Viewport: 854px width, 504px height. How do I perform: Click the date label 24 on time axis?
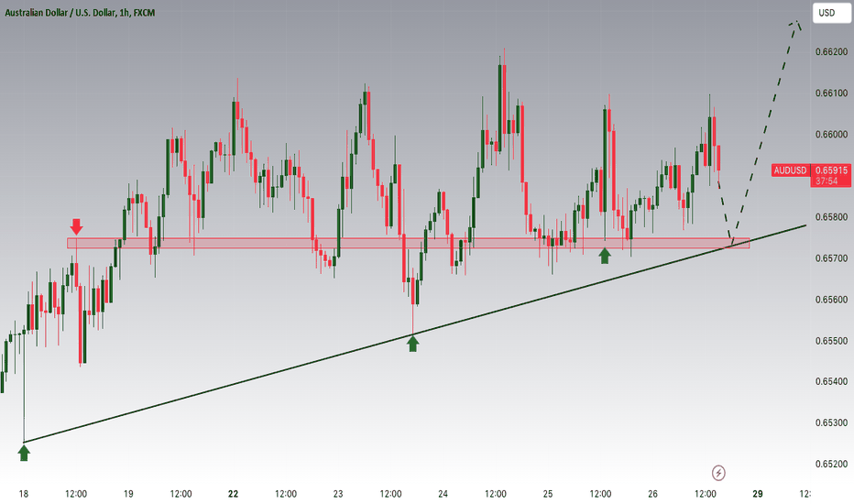(x=443, y=494)
